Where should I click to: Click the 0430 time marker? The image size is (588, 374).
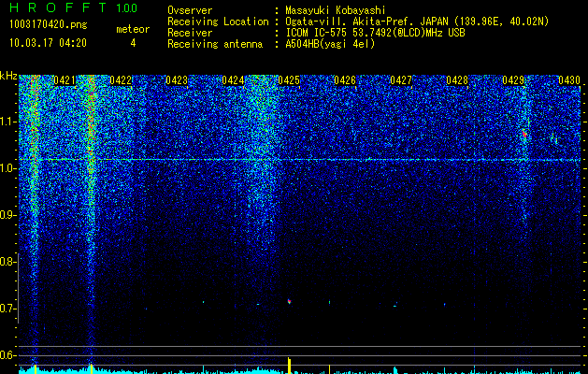[x=569, y=80]
